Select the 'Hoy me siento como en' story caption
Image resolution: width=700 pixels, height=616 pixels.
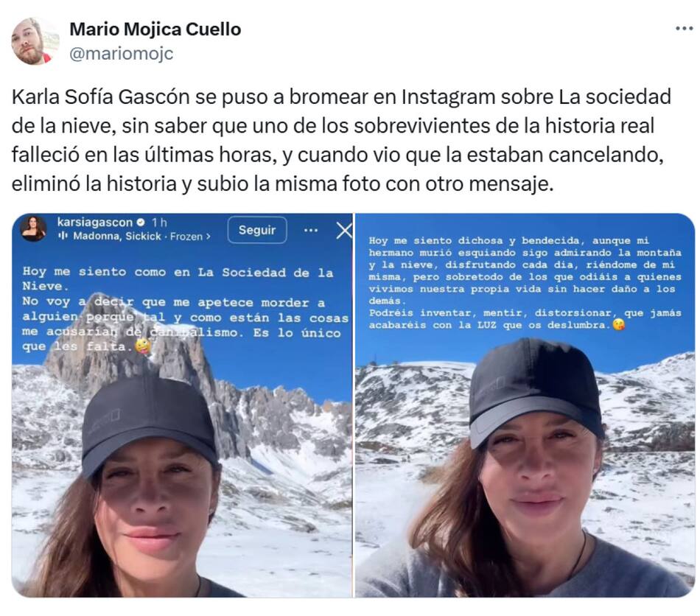click(x=185, y=309)
